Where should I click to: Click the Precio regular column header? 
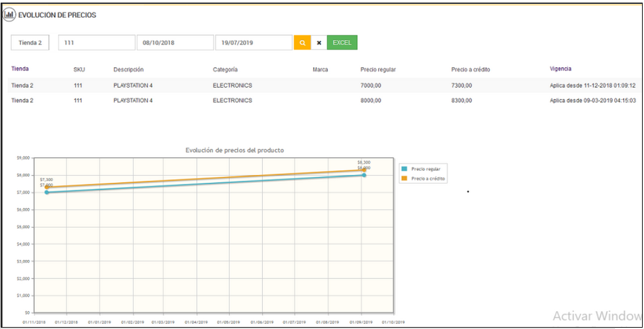point(378,69)
